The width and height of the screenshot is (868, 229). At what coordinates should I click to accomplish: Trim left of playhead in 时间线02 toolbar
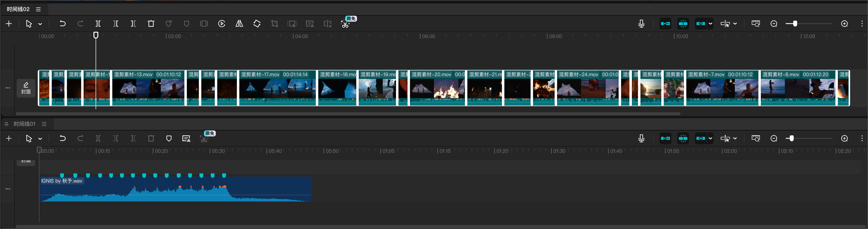[x=115, y=24]
